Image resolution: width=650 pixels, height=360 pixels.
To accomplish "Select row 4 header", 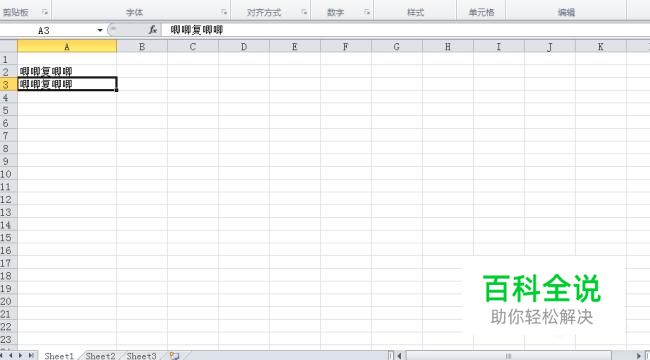I will 8,97.
